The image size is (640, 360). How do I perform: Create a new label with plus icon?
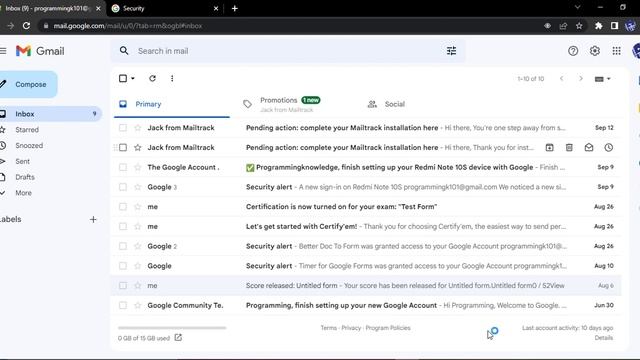click(93, 219)
